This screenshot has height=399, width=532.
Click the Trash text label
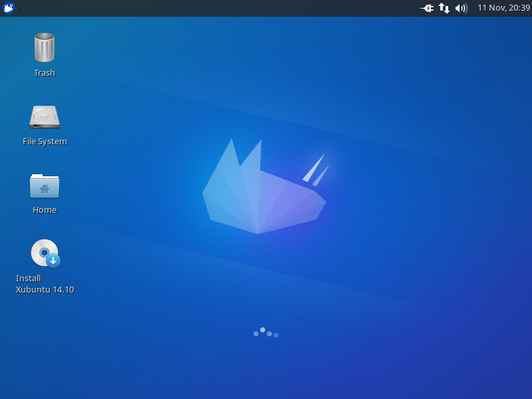45,73
